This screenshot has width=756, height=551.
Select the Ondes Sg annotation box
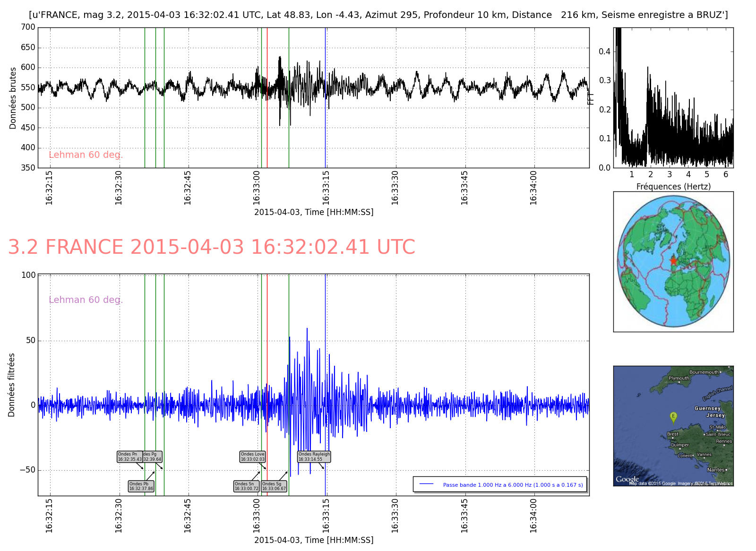pyautogui.click(x=274, y=486)
